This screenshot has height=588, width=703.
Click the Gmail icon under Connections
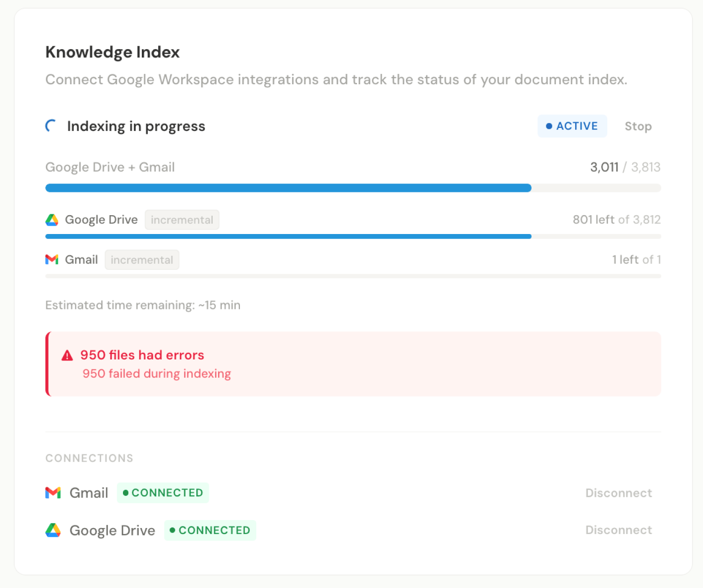click(53, 493)
